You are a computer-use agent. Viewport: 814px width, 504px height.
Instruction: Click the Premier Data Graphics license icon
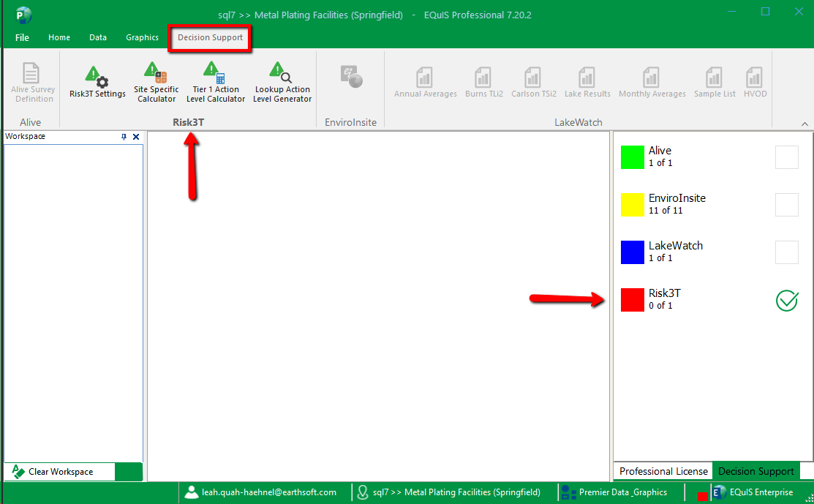click(569, 492)
